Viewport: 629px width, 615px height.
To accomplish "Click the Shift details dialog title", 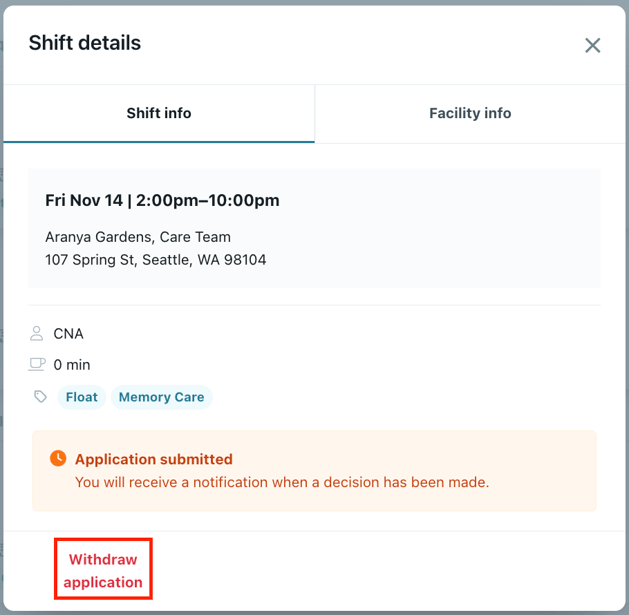I will click(x=85, y=43).
